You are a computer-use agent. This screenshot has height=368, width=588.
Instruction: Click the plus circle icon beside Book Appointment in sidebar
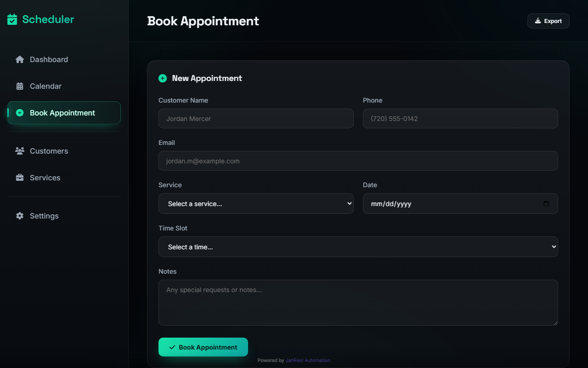coord(20,113)
